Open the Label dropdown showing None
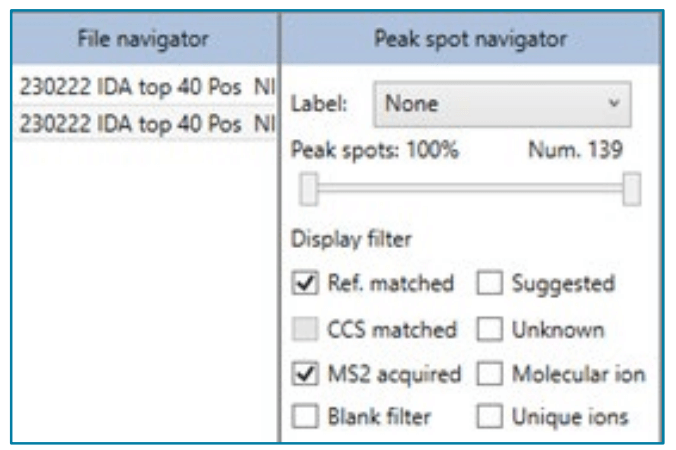The height and width of the screenshot is (450, 676). (x=500, y=104)
